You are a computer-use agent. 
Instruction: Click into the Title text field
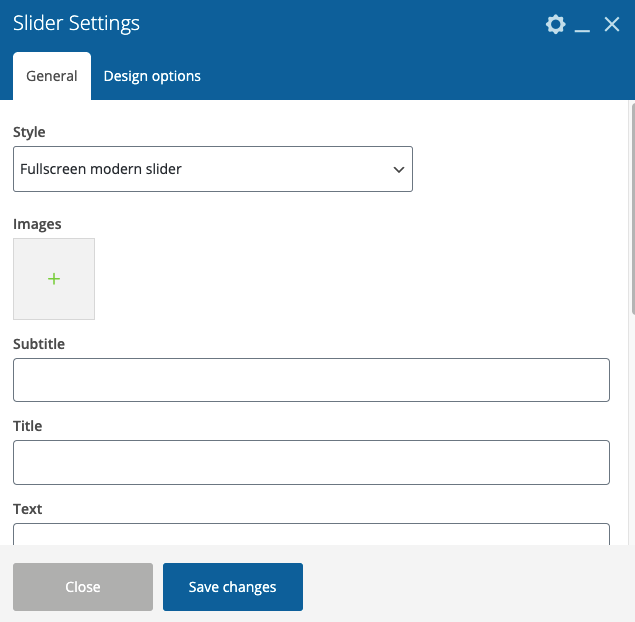[311, 462]
